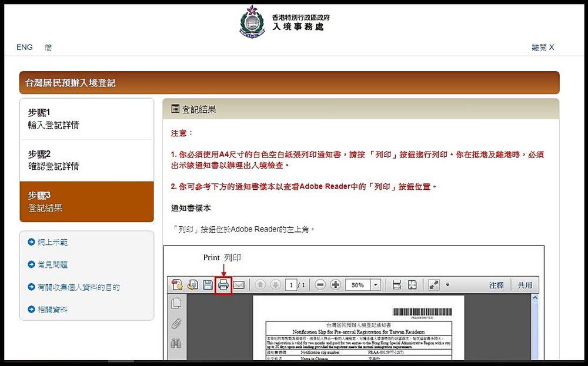Click the page number input field
The width and height of the screenshot is (588, 366).
click(x=291, y=285)
